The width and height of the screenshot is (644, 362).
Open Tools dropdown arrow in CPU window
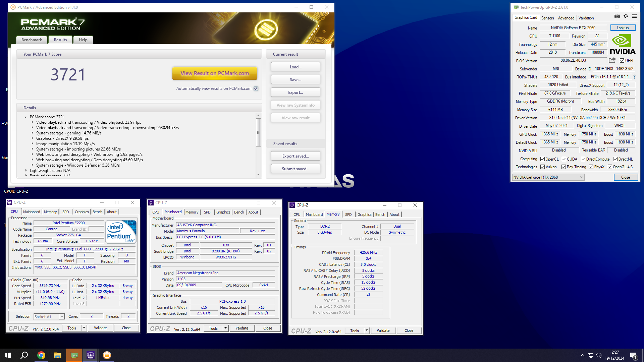[x=84, y=328]
